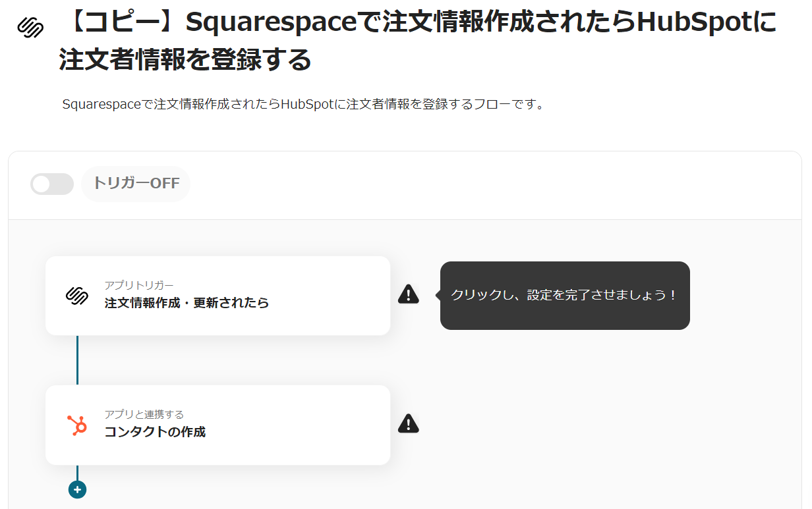
Task: Open the コンタクトの作成 action step
Action: (198, 433)
